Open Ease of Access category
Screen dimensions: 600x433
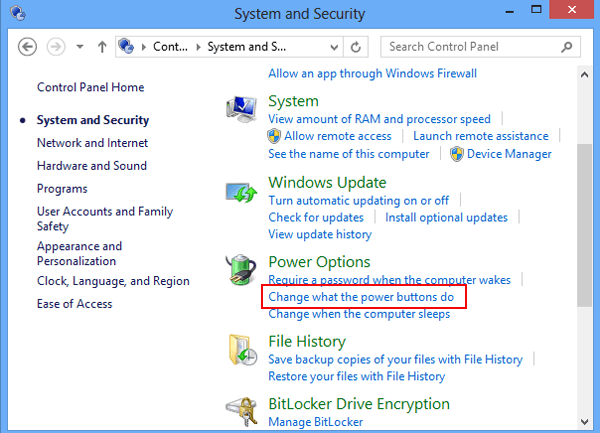pyautogui.click(x=75, y=304)
